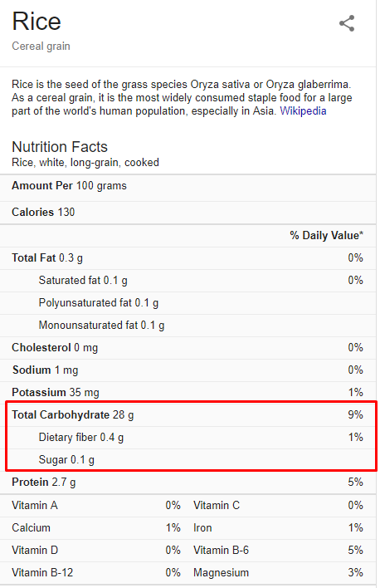Click the Protein 2.7 g row
Screen dimensions: 380x588
coord(188,483)
